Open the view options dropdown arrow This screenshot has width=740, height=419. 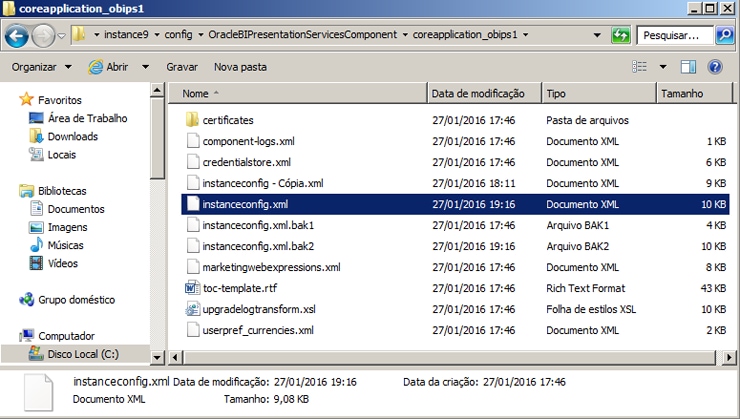click(x=663, y=67)
